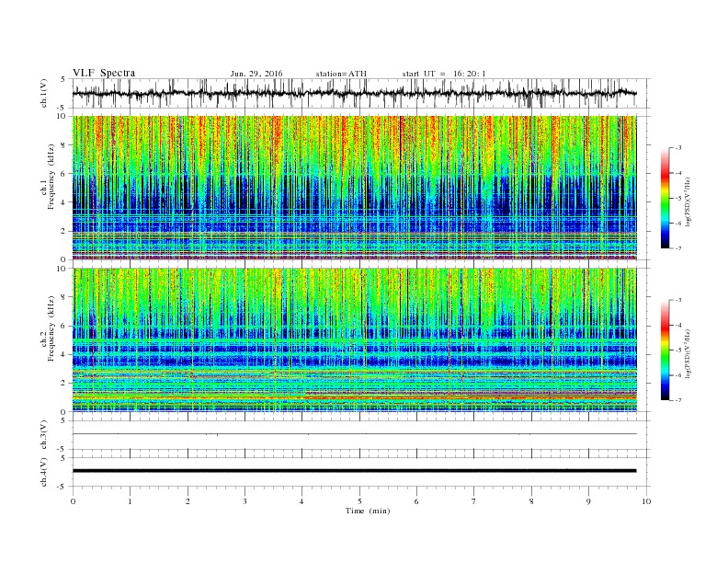Click the 6 kHz tick of ch.2 spectrogram
The height and width of the screenshot is (563, 728).
(x=64, y=326)
